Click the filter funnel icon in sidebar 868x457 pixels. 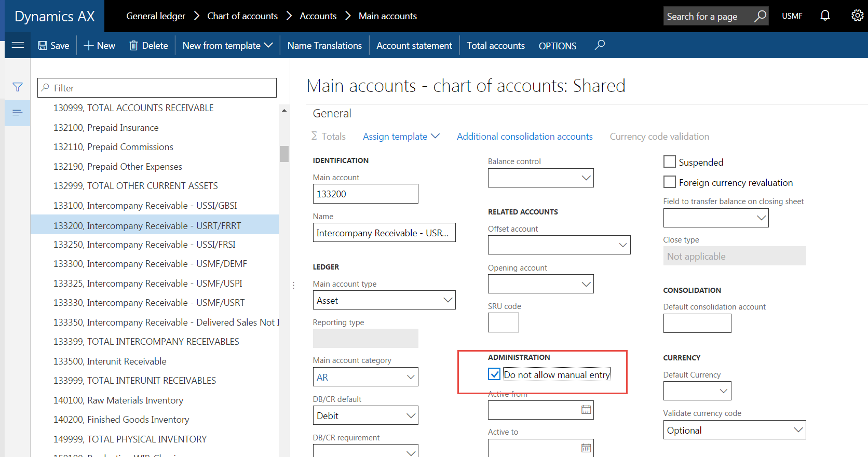coord(18,87)
